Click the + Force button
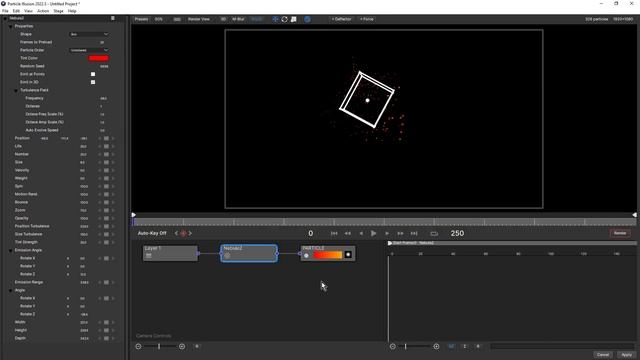 click(x=367, y=19)
